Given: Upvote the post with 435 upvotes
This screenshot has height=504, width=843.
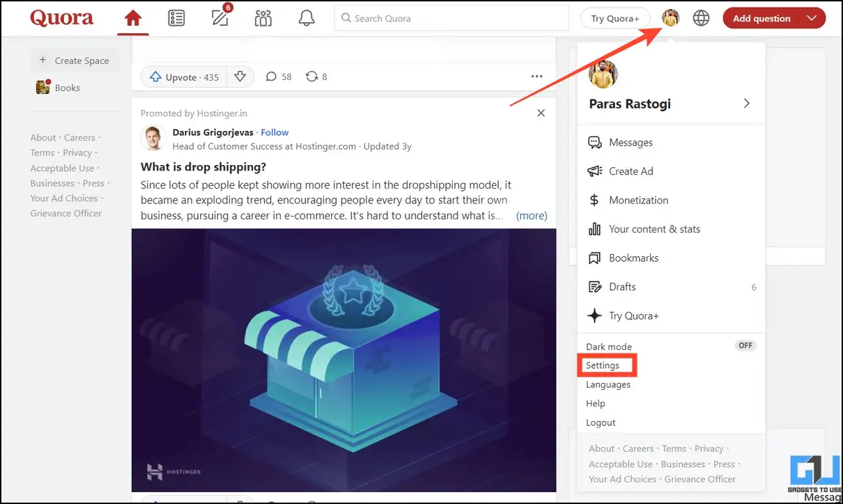Looking at the screenshot, I should pyautogui.click(x=185, y=77).
